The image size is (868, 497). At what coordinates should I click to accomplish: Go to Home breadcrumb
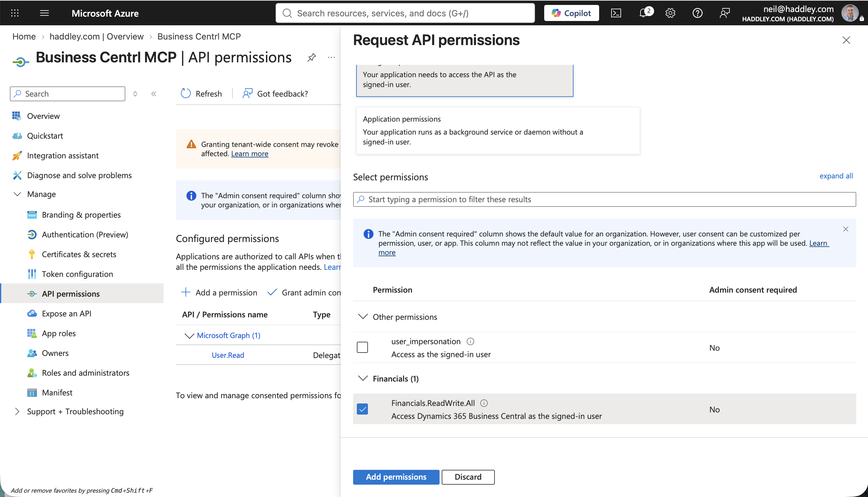tap(24, 36)
